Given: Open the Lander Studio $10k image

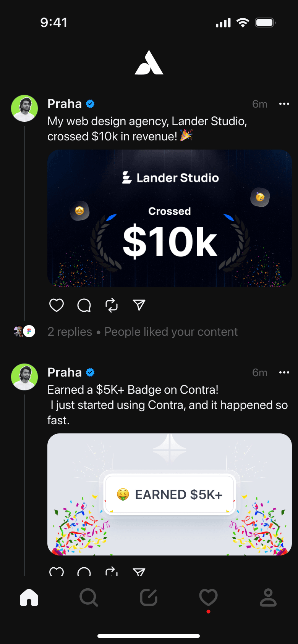Looking at the screenshot, I should point(170,218).
